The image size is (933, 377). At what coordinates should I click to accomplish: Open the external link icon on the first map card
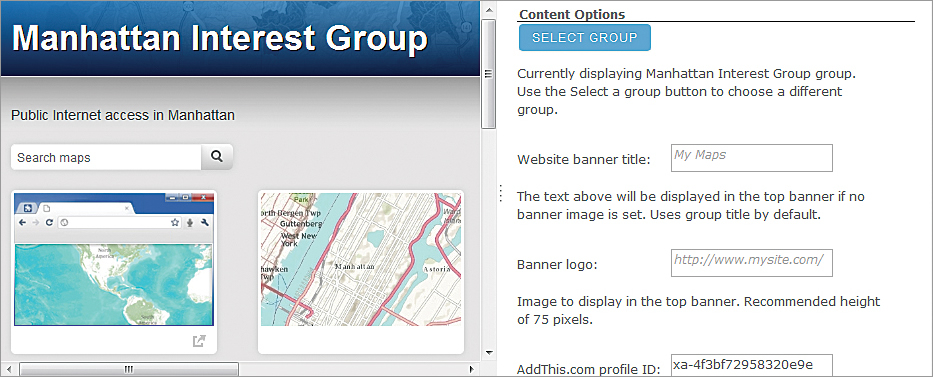pos(199,341)
